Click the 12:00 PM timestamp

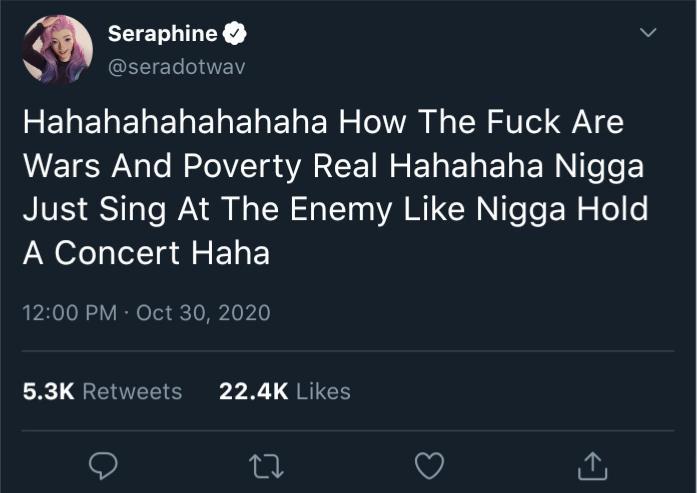68,313
